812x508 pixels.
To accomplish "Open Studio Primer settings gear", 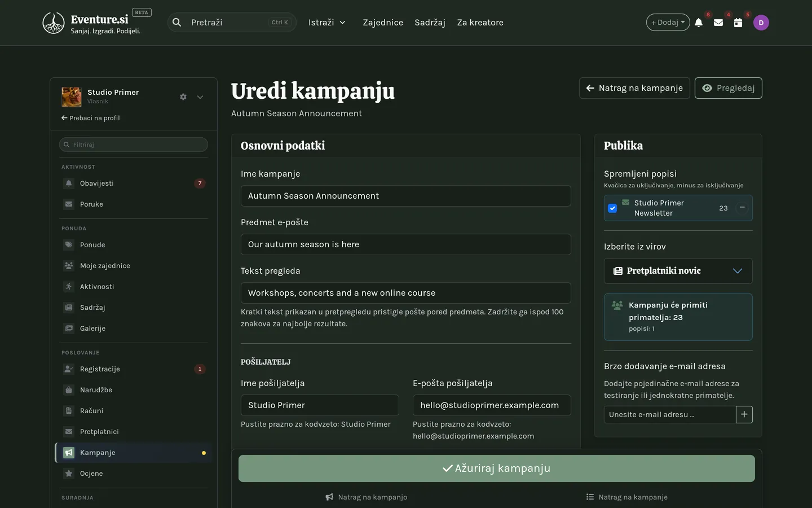I will (183, 97).
